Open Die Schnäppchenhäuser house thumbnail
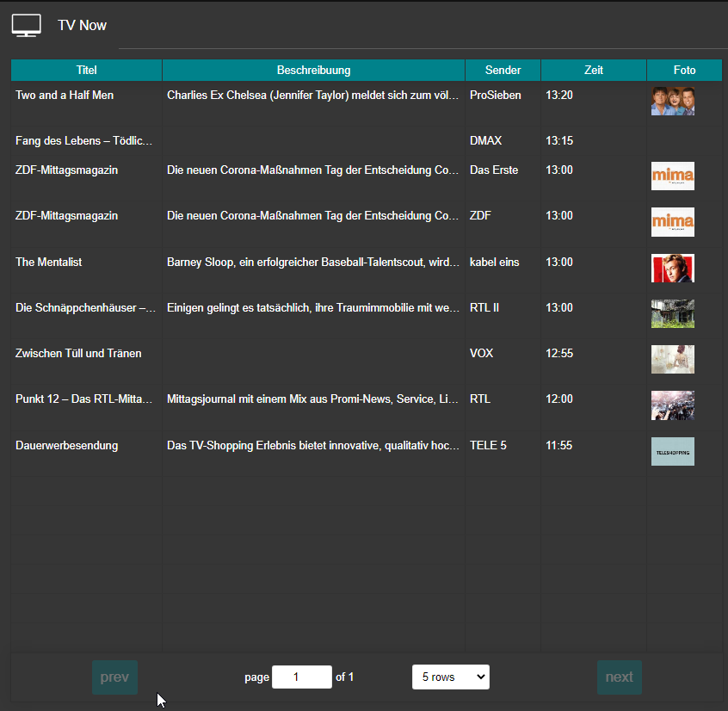Image resolution: width=728 pixels, height=711 pixels. [673, 314]
